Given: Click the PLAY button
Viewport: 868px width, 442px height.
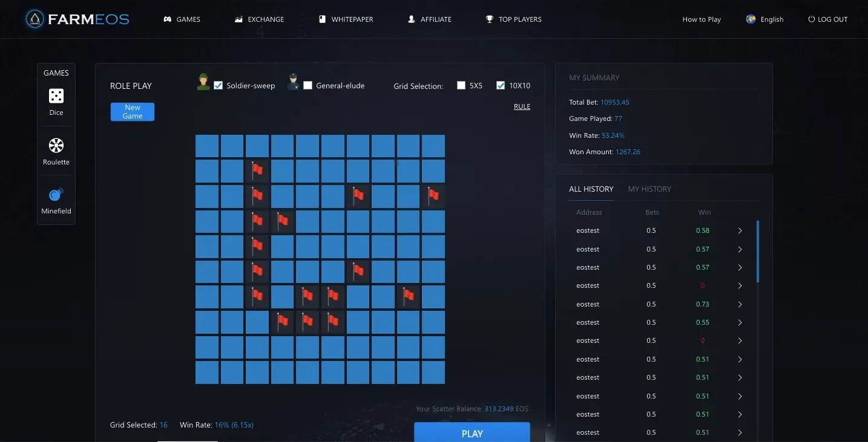Looking at the screenshot, I should coord(472,433).
